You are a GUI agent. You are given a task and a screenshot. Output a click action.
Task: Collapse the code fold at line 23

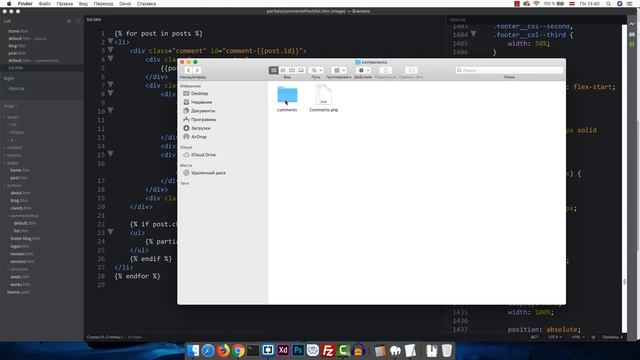point(110,232)
